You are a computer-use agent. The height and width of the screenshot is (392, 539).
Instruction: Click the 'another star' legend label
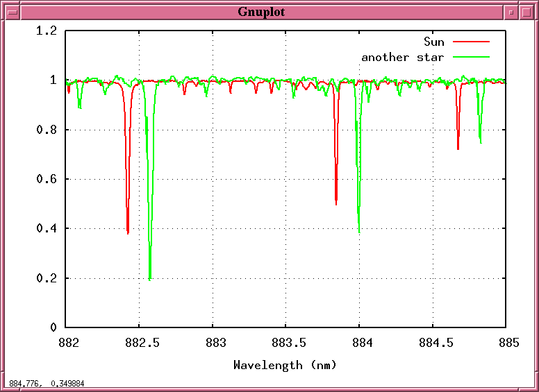tap(402, 57)
